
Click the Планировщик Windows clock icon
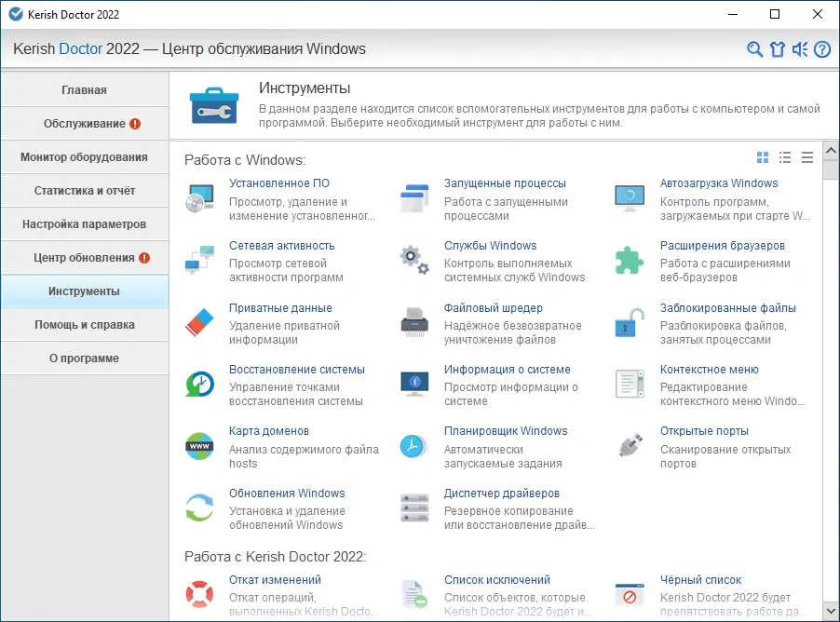(413, 446)
